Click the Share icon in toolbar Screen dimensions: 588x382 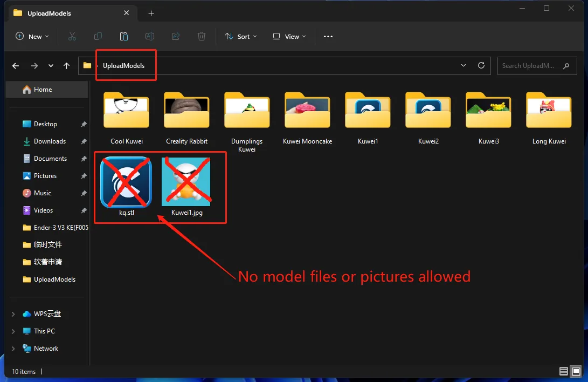click(176, 36)
